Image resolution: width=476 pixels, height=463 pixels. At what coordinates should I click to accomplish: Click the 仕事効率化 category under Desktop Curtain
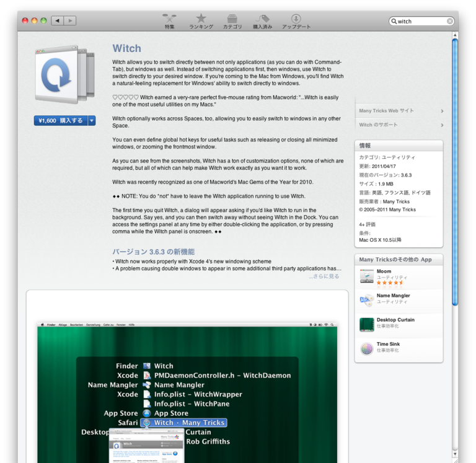tap(387, 326)
